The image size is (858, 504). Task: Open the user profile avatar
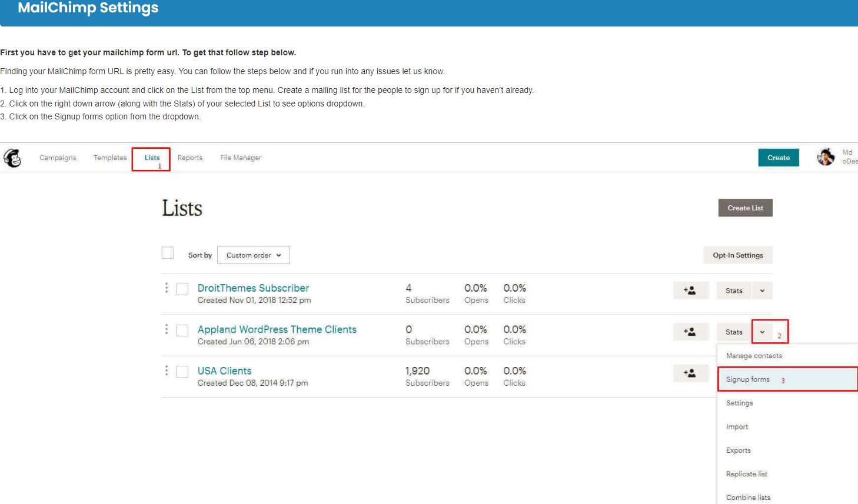click(x=826, y=157)
